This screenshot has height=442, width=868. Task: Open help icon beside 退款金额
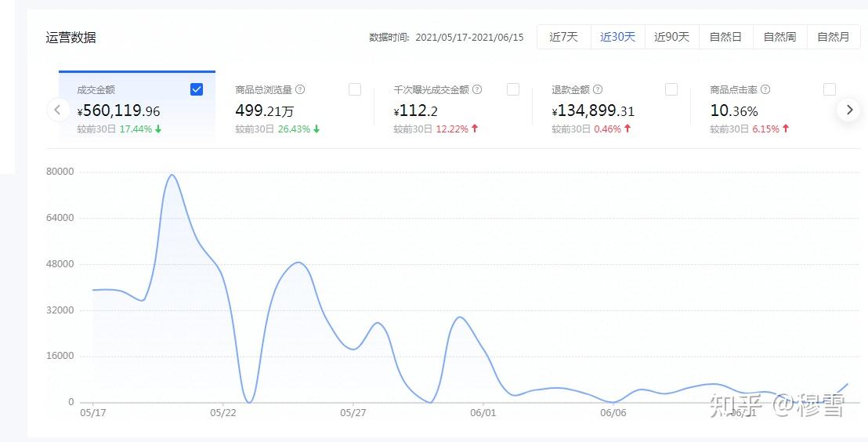pos(597,89)
